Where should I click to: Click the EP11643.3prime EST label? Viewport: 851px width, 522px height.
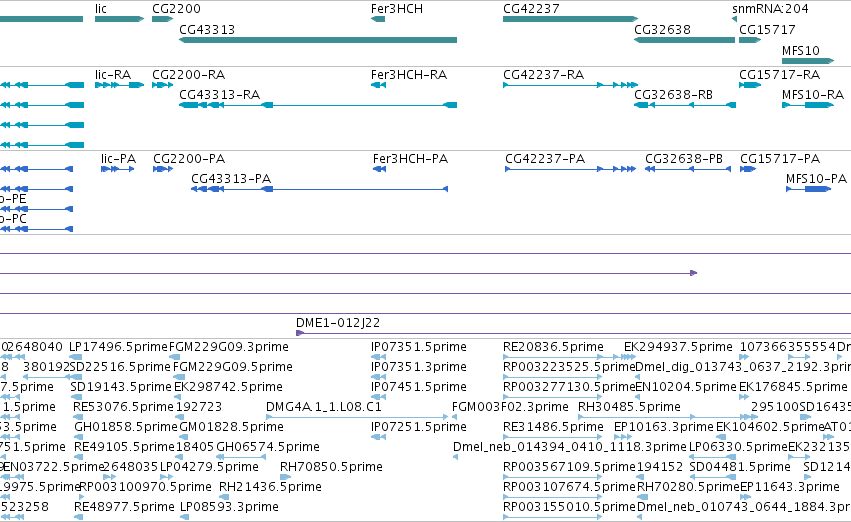click(x=790, y=487)
